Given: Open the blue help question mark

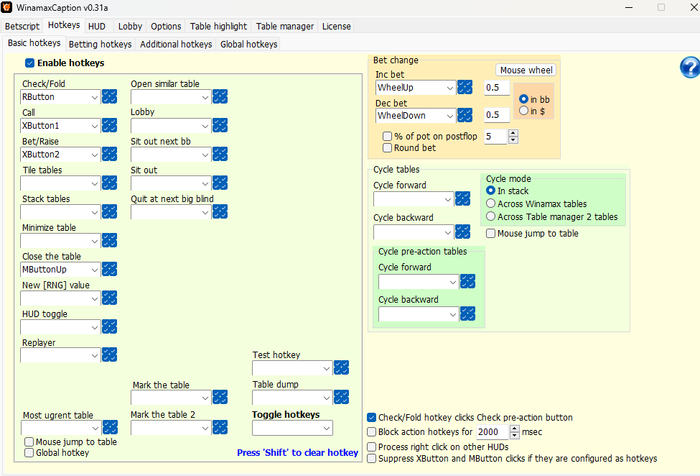Looking at the screenshot, I should point(689,67).
